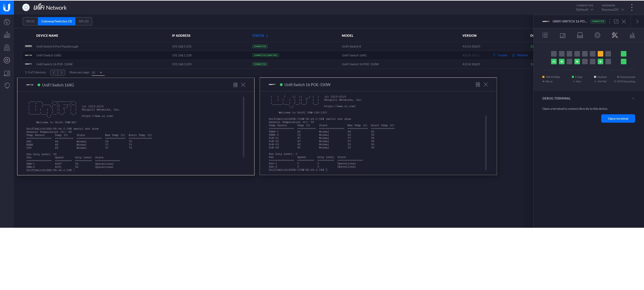644x290 pixels.
Task: Sort by the IP ADDRESS column header
Action: click(181, 36)
